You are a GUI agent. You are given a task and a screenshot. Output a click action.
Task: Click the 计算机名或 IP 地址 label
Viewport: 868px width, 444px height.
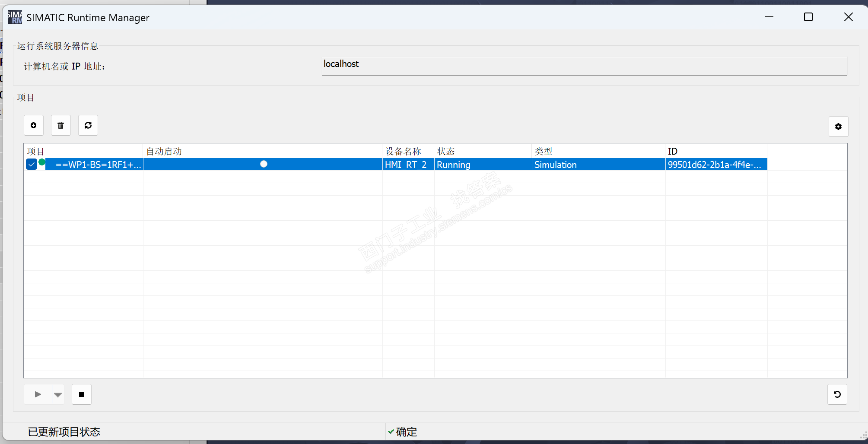pyautogui.click(x=64, y=67)
